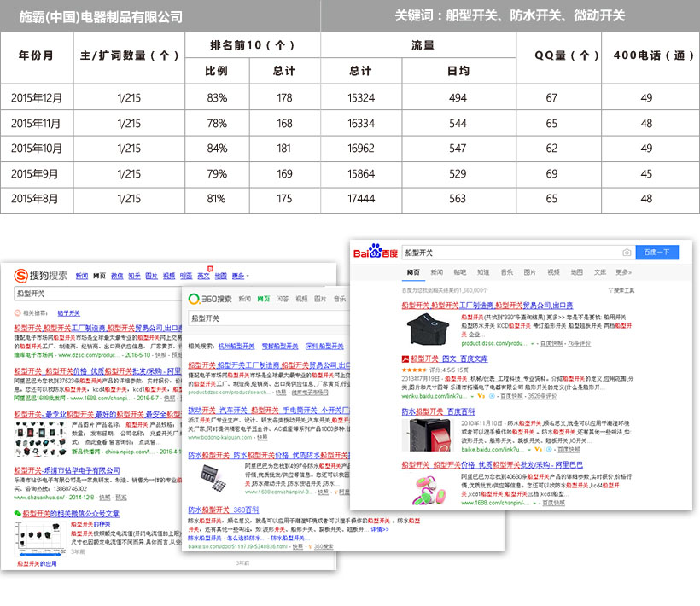The image size is (700, 606).
Task: Click product thumbnail in 360 防水船型开关 result
Action: [213, 478]
